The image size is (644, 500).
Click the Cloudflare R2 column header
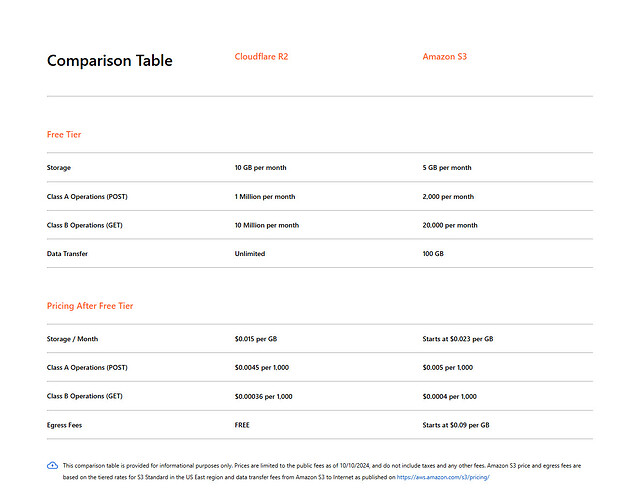[x=261, y=57]
